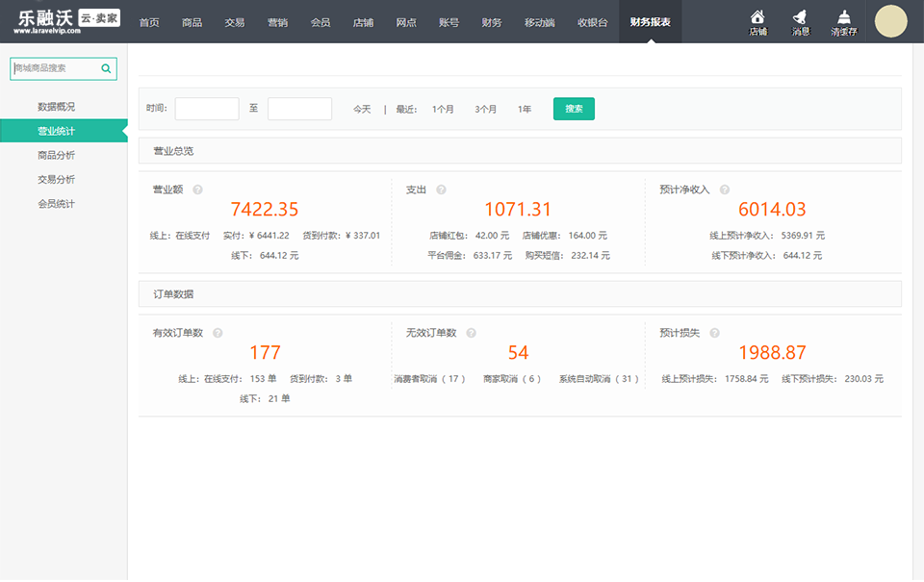Click the 1071.31 expense value
The image size is (924, 582).
518,209
